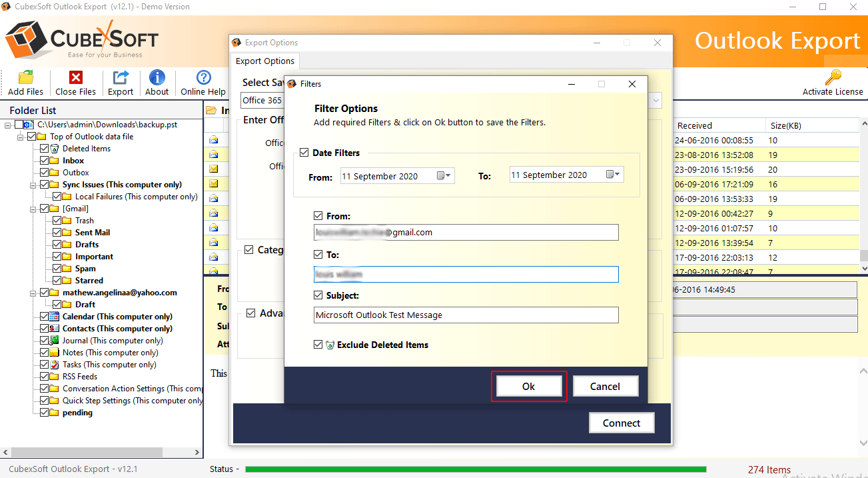
Task: Open the From date calendar picker
Action: tap(444, 175)
